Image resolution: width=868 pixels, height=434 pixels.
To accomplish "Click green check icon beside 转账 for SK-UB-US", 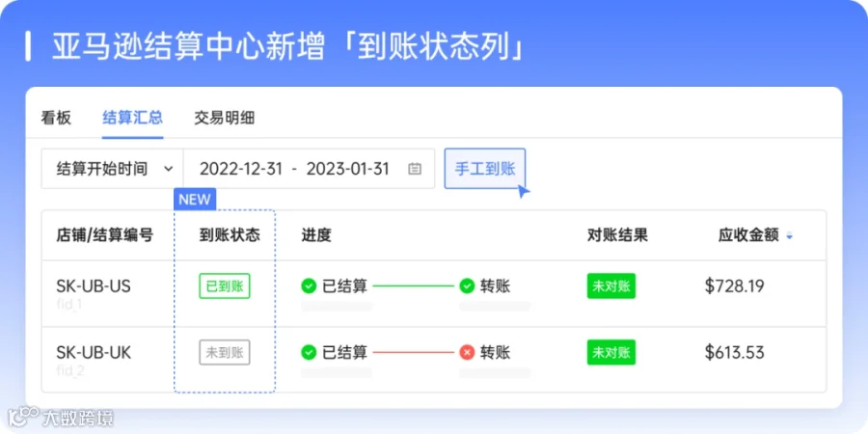I will tap(467, 286).
